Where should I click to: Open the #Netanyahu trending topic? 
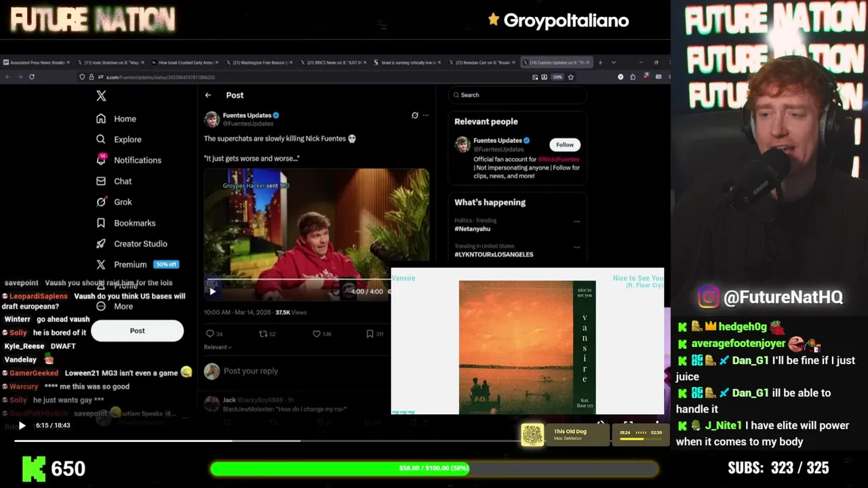(473, 229)
